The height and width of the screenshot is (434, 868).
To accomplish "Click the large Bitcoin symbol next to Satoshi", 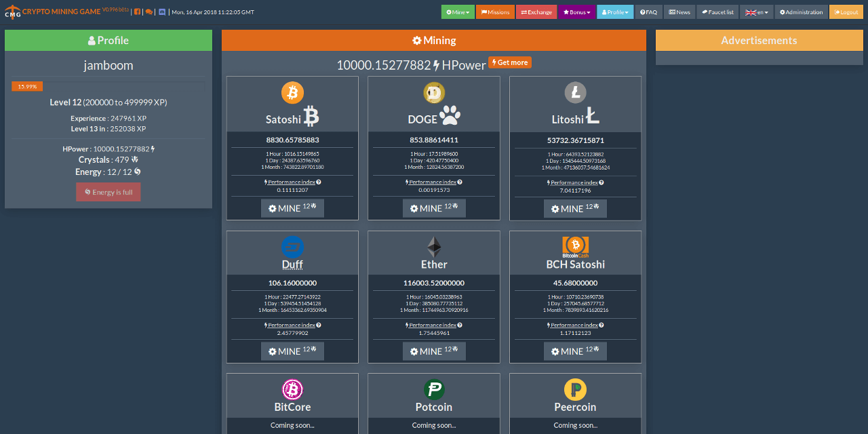I will (311, 117).
